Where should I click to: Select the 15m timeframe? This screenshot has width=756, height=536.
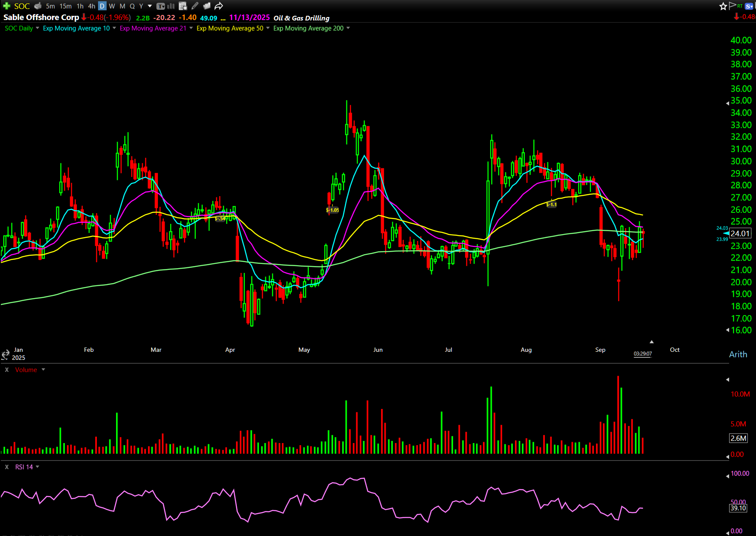pos(65,6)
